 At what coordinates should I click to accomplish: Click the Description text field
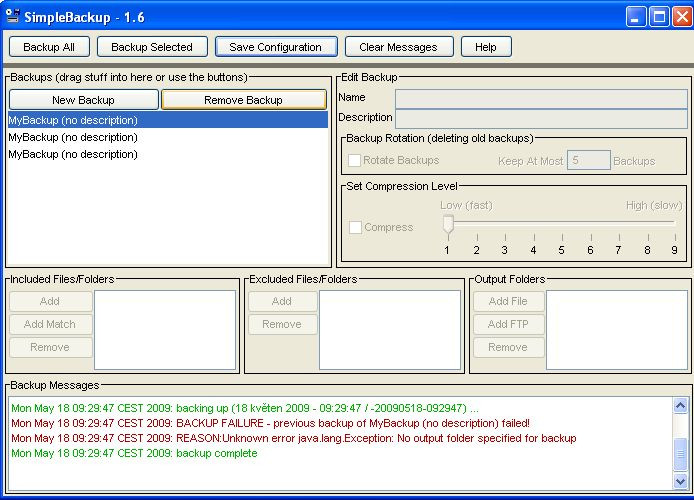pos(541,119)
